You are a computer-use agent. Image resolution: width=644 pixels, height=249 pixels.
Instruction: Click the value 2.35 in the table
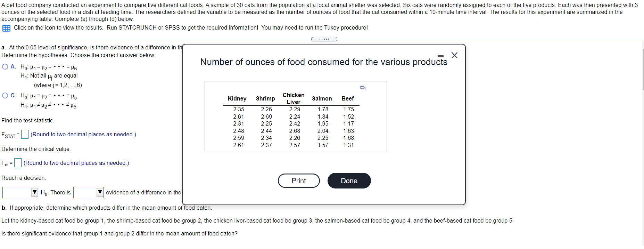[239, 109]
